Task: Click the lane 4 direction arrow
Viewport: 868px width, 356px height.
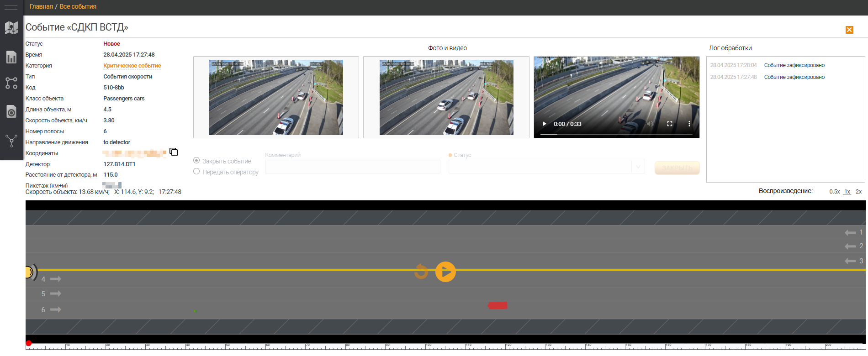Action: point(56,279)
